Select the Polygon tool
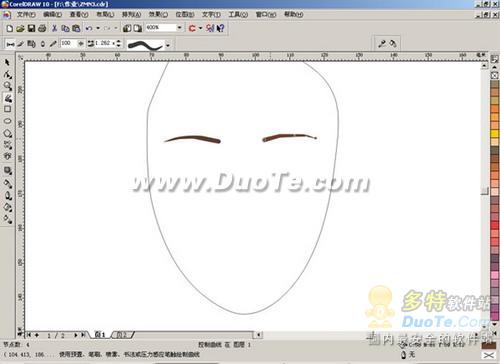The image size is (500, 364). (7, 133)
